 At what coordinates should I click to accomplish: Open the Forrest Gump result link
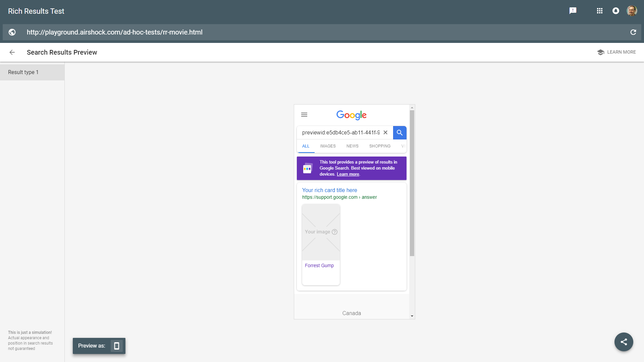coord(319,265)
